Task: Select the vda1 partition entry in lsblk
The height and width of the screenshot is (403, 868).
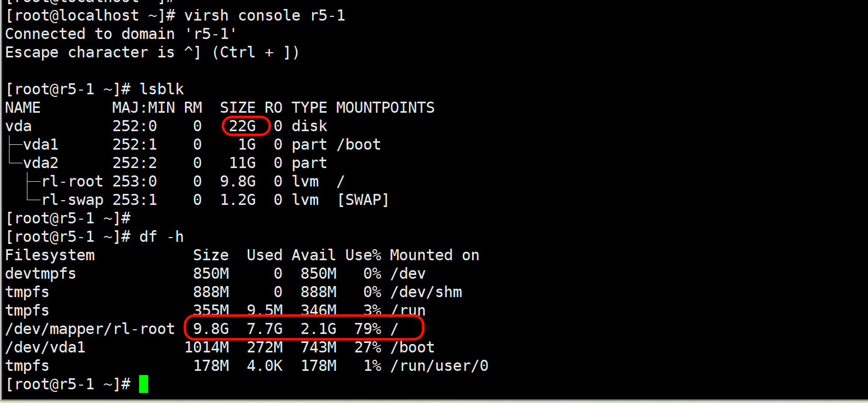Action: (x=41, y=145)
